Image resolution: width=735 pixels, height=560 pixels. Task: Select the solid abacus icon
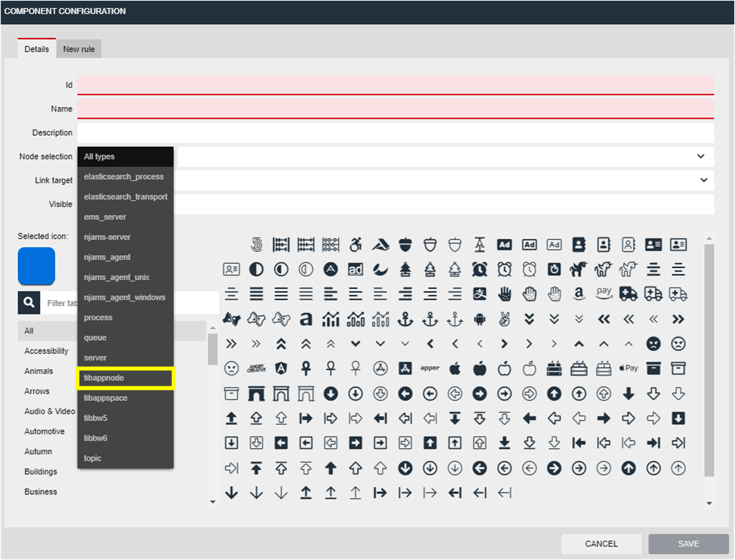281,244
